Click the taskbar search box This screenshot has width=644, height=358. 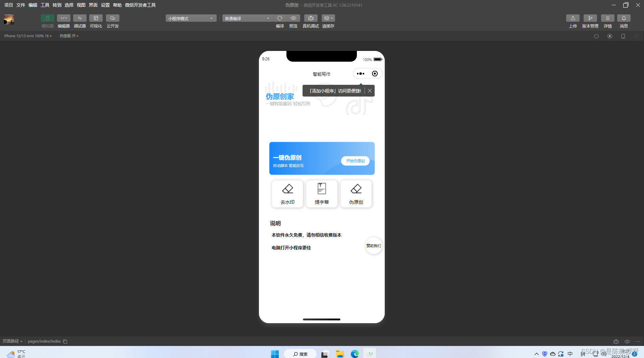tap(300, 354)
